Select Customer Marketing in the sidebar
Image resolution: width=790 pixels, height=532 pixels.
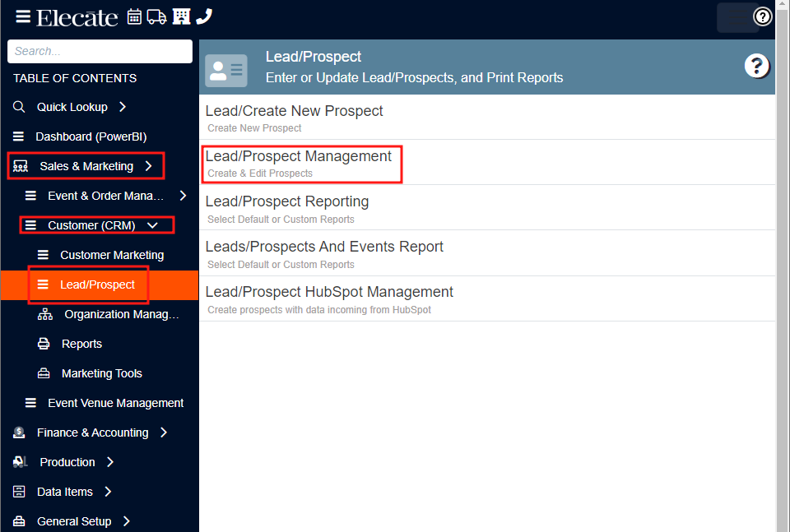(x=112, y=254)
